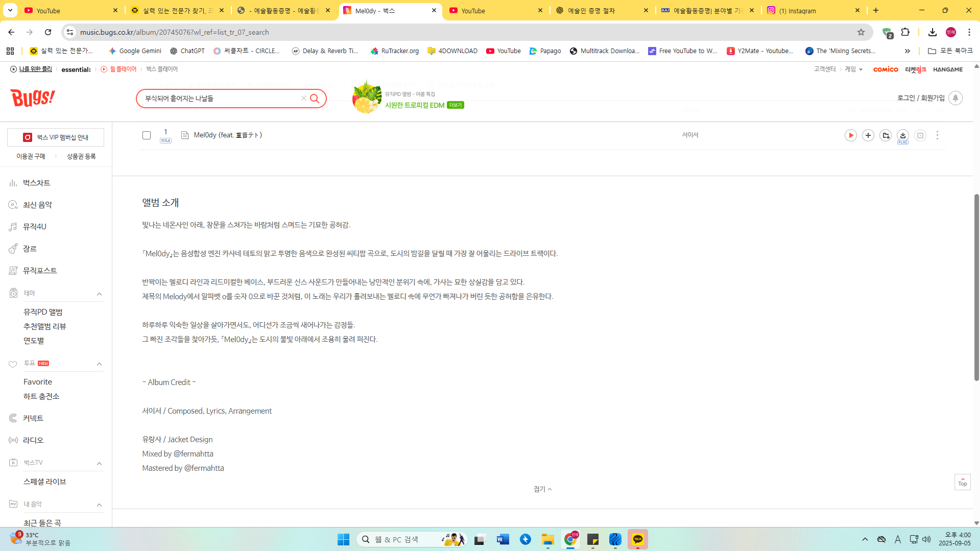
Task: Open the 게임 dropdown in header
Action: point(853,69)
